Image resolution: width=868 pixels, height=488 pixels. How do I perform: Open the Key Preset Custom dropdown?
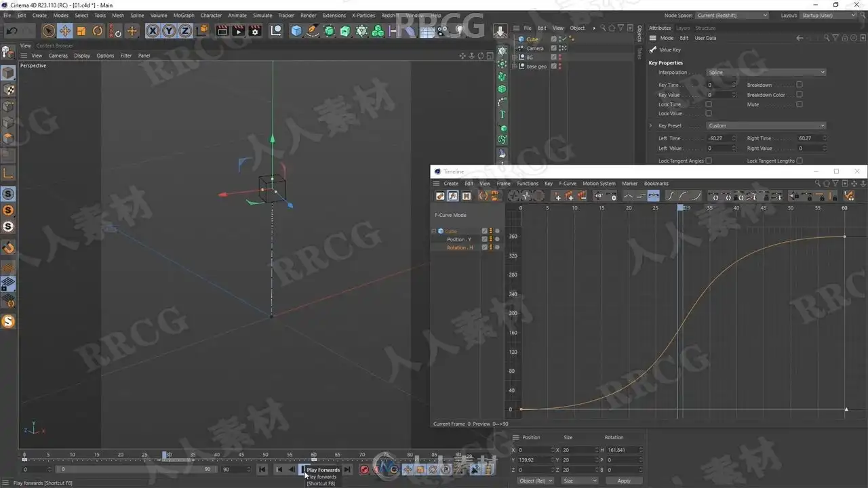coord(766,125)
